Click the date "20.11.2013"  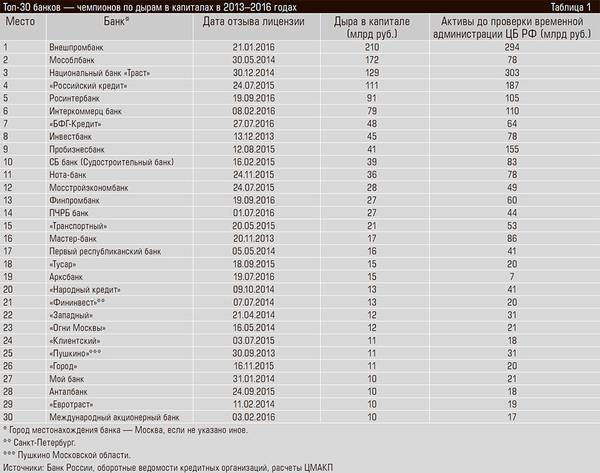[x=254, y=239]
